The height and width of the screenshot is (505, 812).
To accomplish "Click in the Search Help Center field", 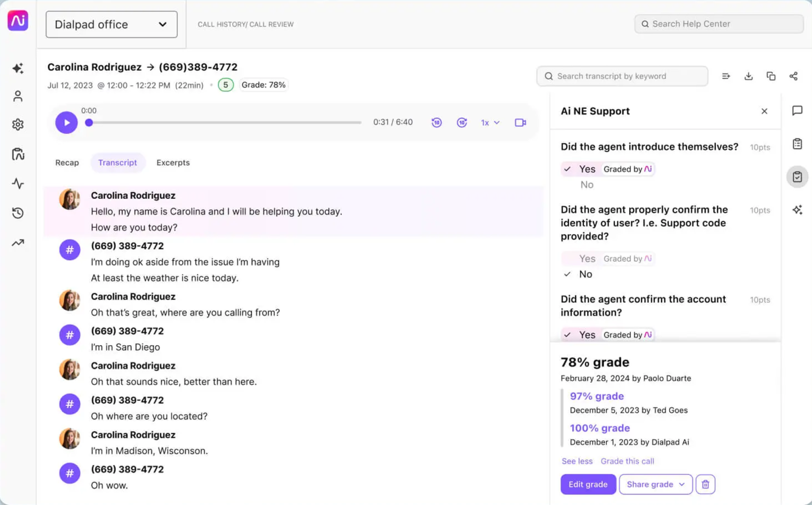I will 719,24.
